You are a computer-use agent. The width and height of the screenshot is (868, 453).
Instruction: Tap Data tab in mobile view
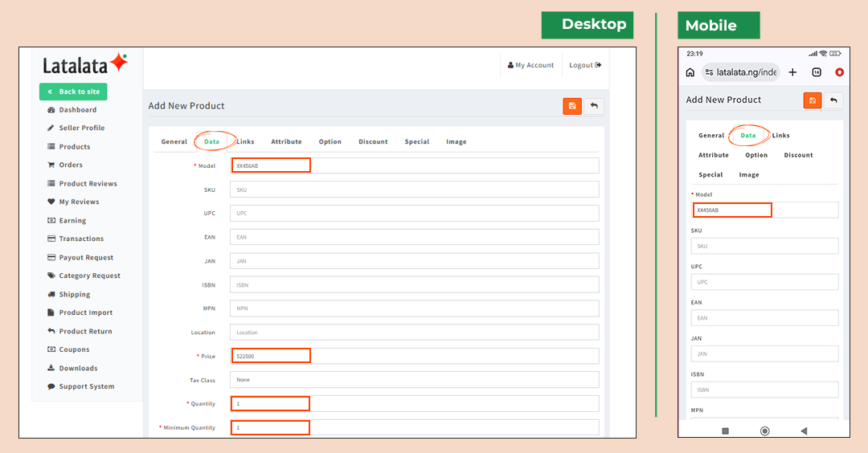(748, 136)
